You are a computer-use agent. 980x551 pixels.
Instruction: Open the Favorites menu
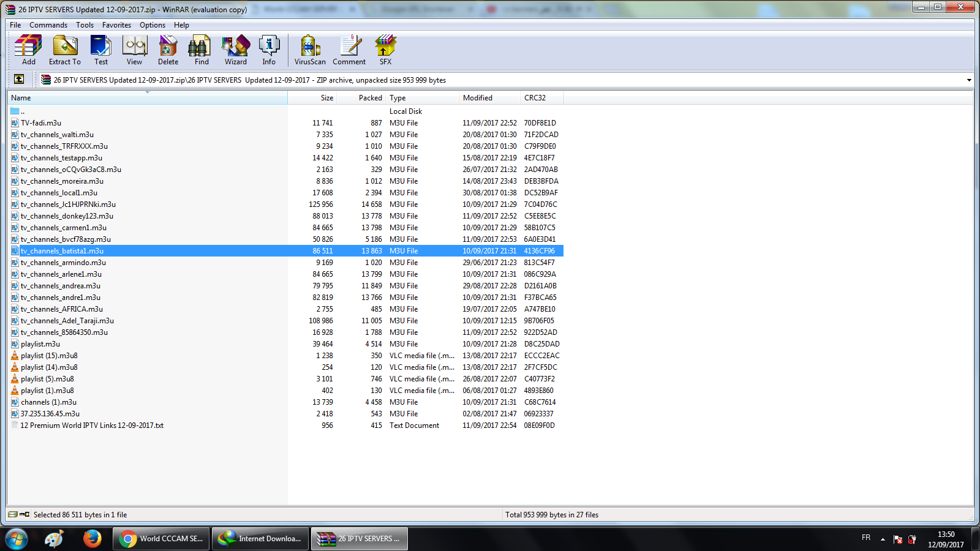[x=116, y=25]
